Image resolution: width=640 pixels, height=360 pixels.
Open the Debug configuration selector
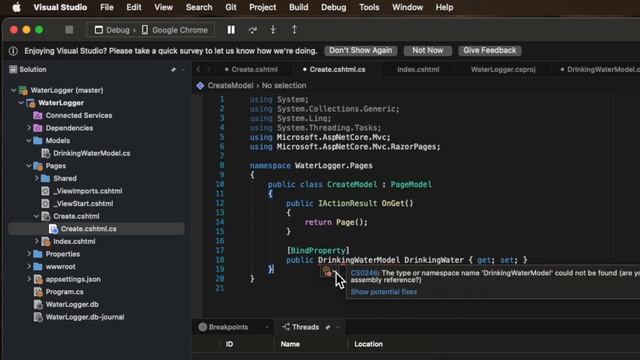[x=112, y=30]
